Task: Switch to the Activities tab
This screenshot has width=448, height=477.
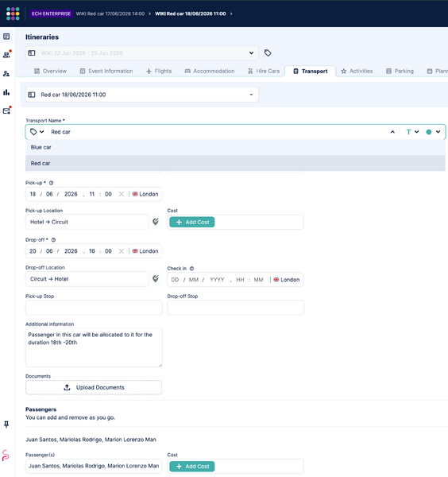Action: (x=357, y=71)
